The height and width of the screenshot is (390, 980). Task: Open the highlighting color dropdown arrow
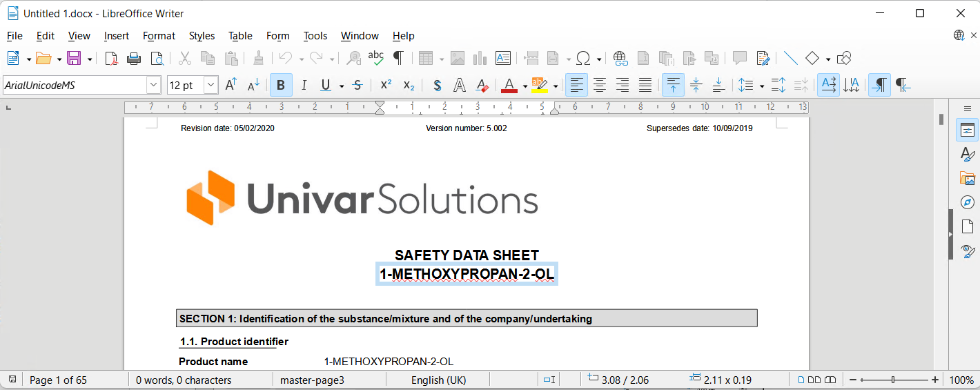tap(556, 86)
